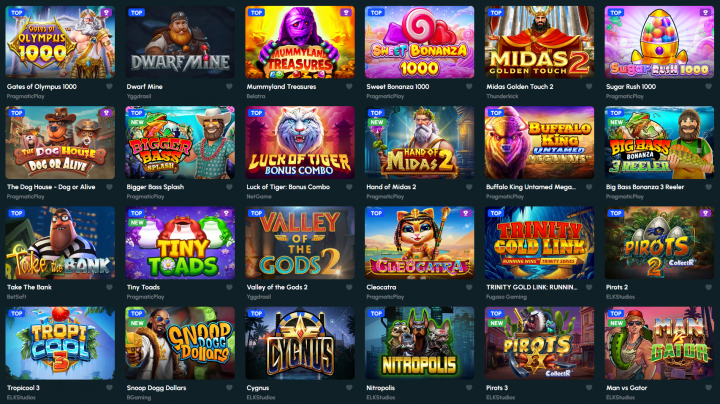Click trophy badge on Sugar Rush 1000
720x404 pixels.
[705, 12]
